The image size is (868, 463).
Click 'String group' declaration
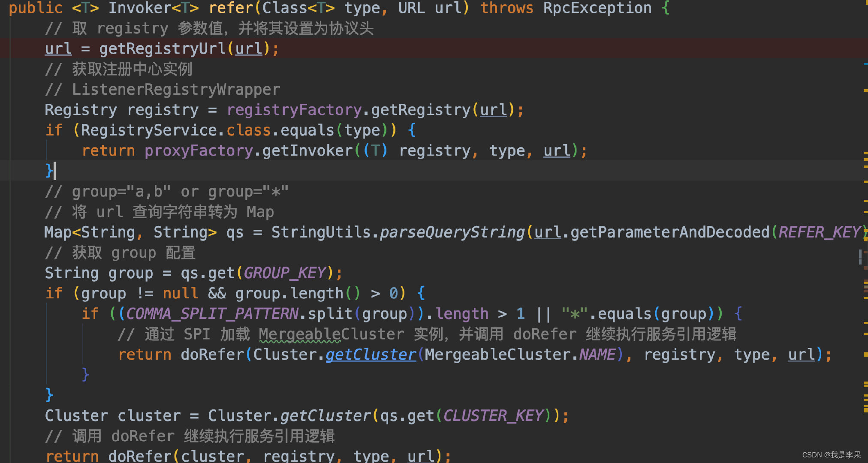99,273
